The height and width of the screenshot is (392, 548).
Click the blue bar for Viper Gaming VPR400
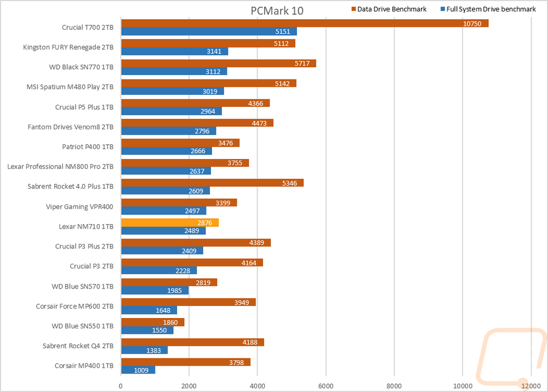point(163,211)
